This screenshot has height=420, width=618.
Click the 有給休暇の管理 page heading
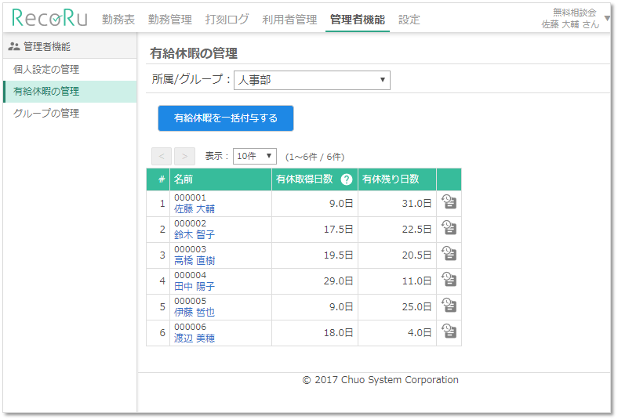pyautogui.click(x=194, y=54)
